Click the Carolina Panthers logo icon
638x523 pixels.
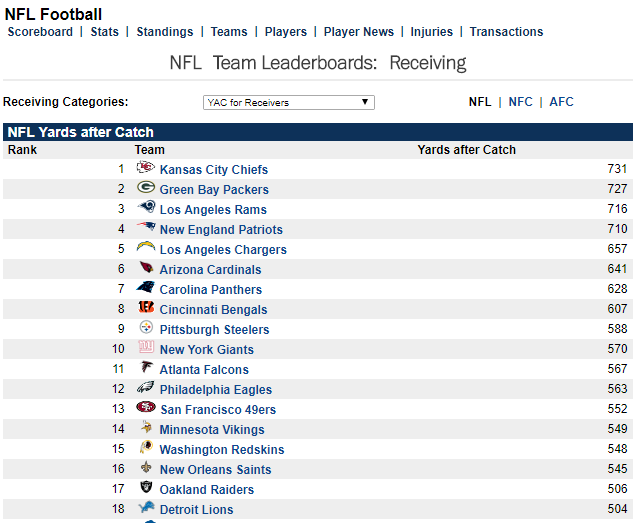pos(146,287)
